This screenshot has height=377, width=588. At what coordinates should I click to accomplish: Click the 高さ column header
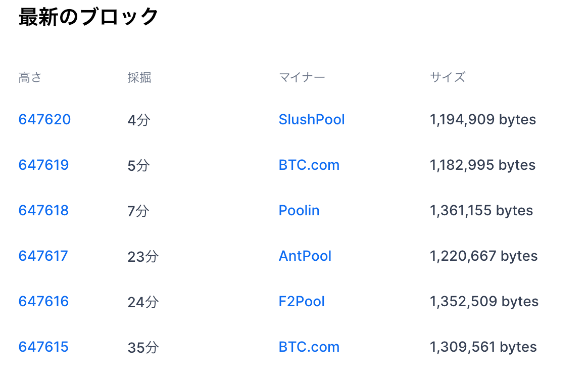(x=30, y=78)
